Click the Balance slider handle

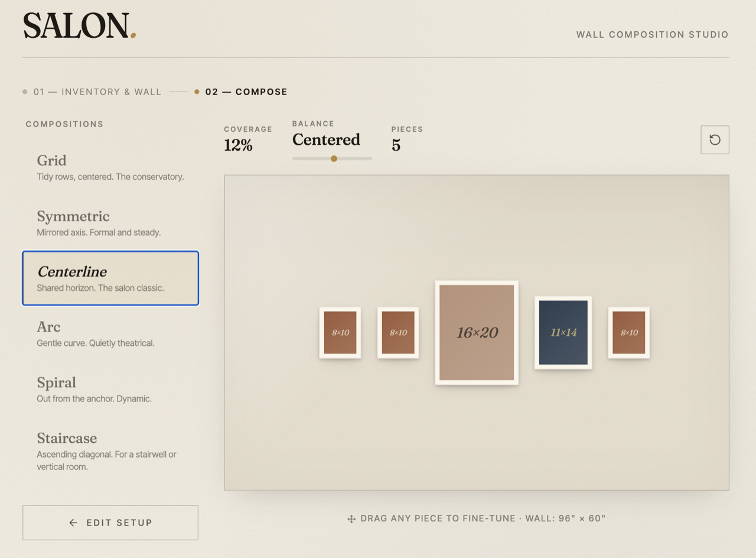point(334,158)
